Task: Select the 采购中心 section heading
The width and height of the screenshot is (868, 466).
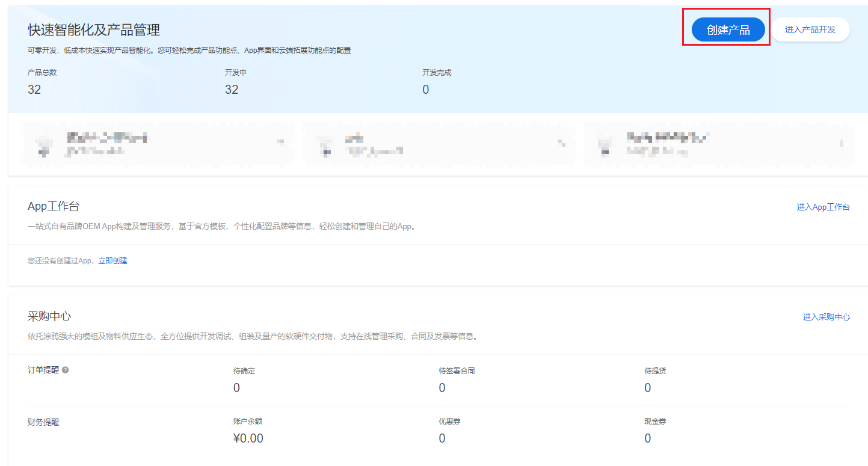Action: [49, 316]
